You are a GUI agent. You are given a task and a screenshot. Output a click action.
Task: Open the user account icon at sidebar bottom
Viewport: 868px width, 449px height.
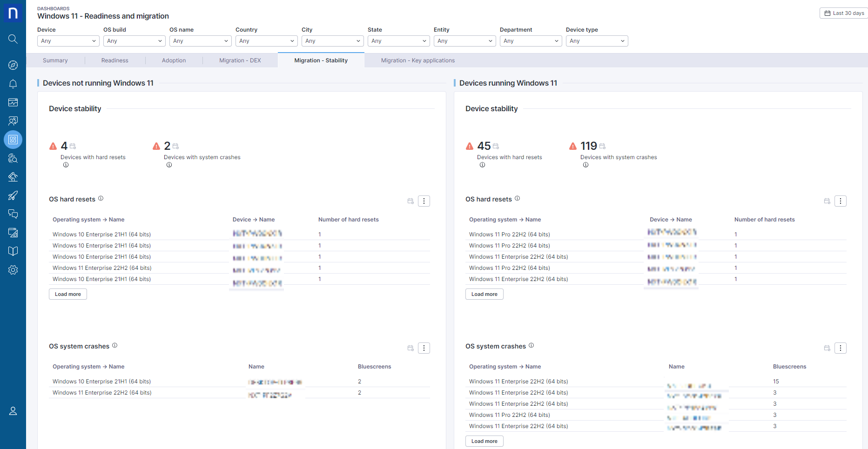tap(13, 411)
